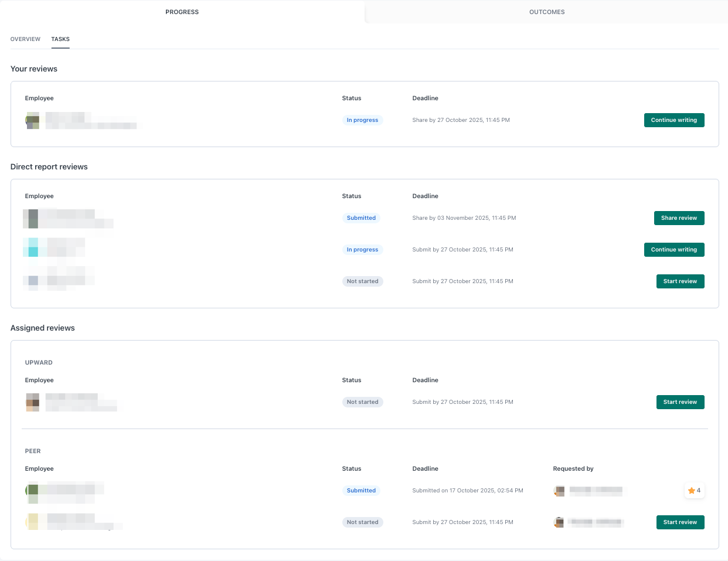Click Submitted status badge in Direct report reviews
The width and height of the screenshot is (728, 561).
click(361, 218)
